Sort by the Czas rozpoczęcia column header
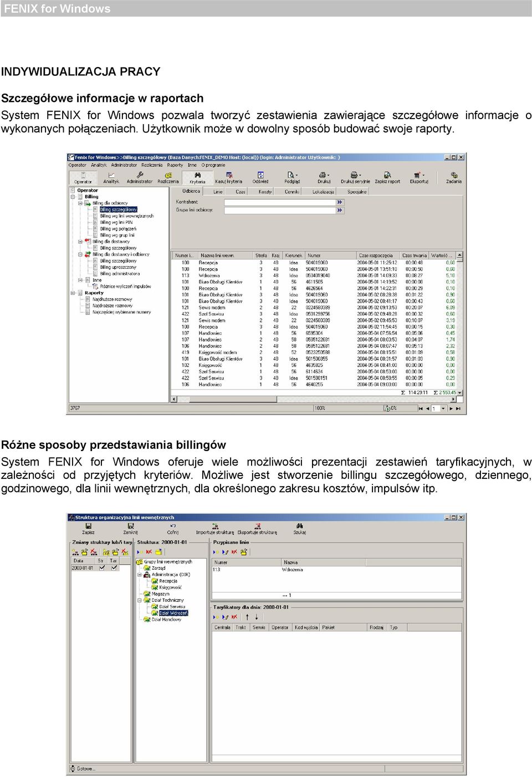 377,255
